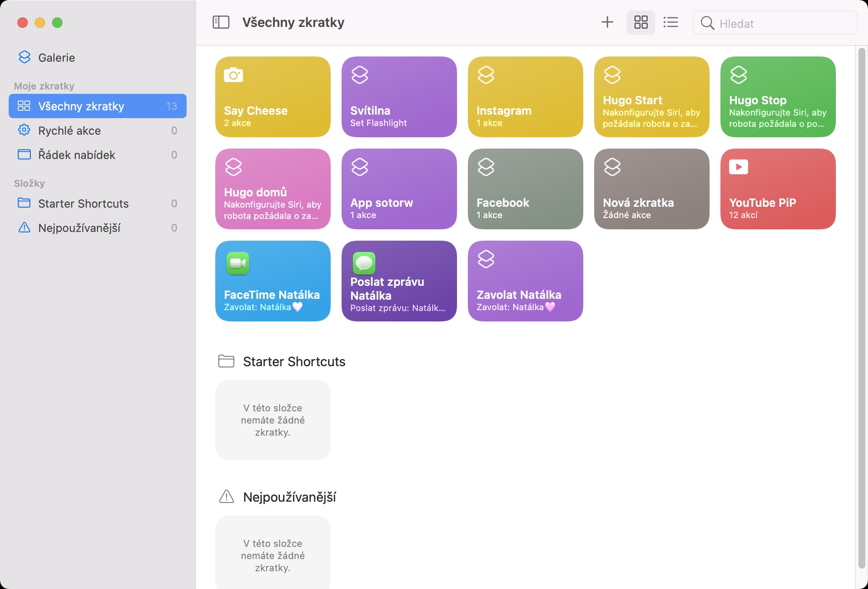Click the plus icon to add shortcut
Screen dimensions: 868x589
pos(607,22)
